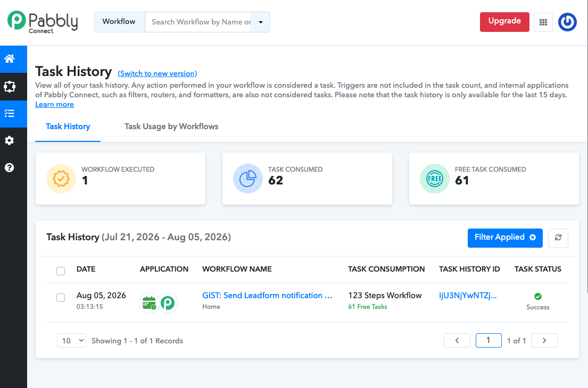
Task: Click the Workflow Executed badge icon
Action: click(61, 179)
